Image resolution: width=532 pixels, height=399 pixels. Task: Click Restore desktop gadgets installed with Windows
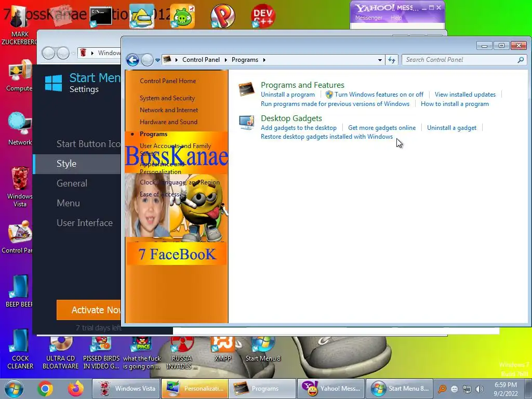point(327,137)
